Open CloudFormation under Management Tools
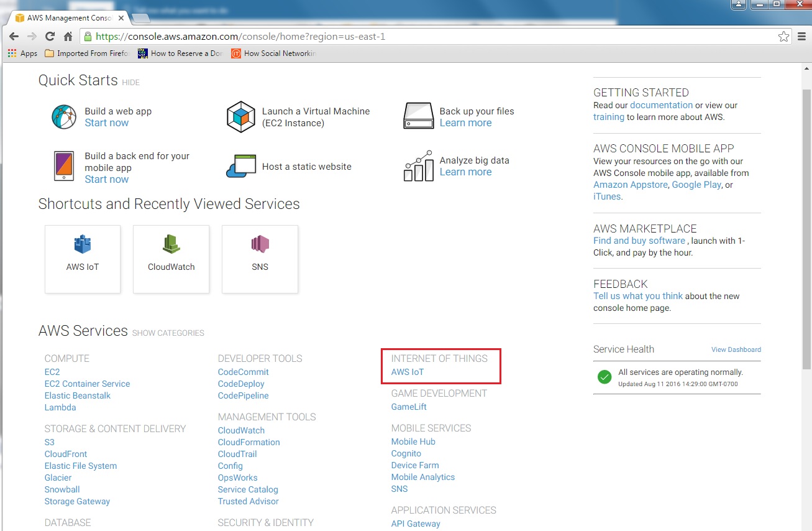This screenshot has height=531, width=812. 249,442
